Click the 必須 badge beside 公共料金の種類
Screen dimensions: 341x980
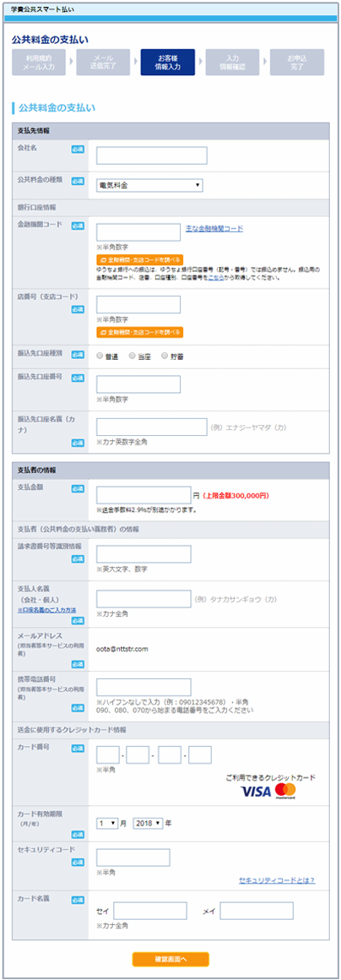click(x=78, y=181)
